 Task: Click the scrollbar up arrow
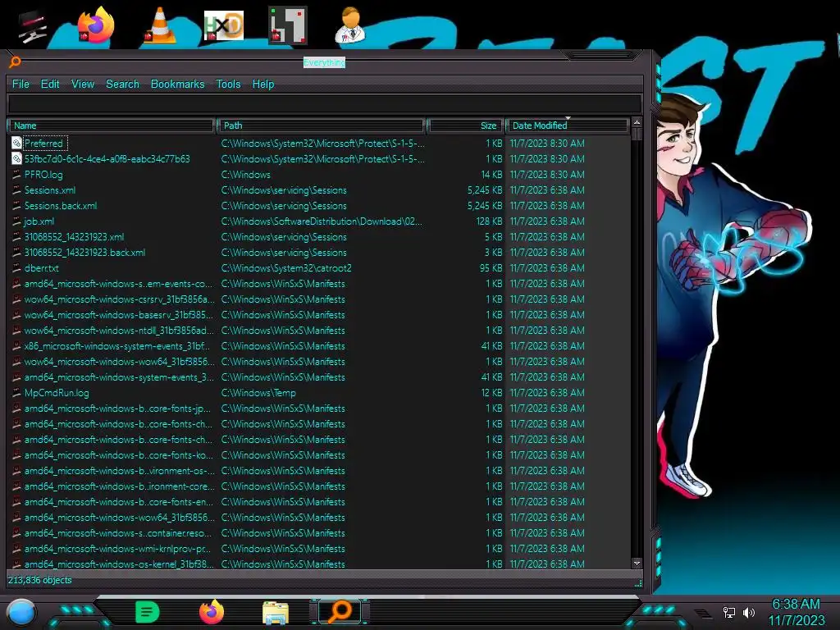637,123
